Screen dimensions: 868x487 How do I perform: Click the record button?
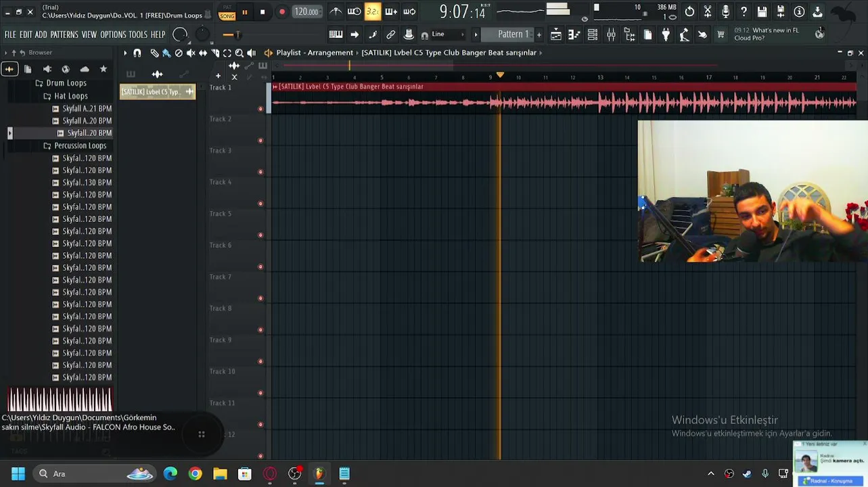[281, 12]
